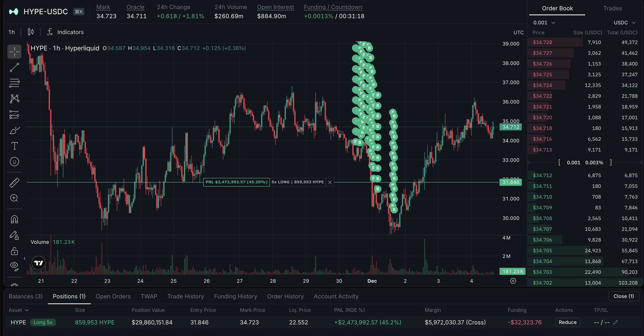Expand the 0.001 price grouping dropdown
Viewport: 644px width, 336px height.
[x=544, y=23]
